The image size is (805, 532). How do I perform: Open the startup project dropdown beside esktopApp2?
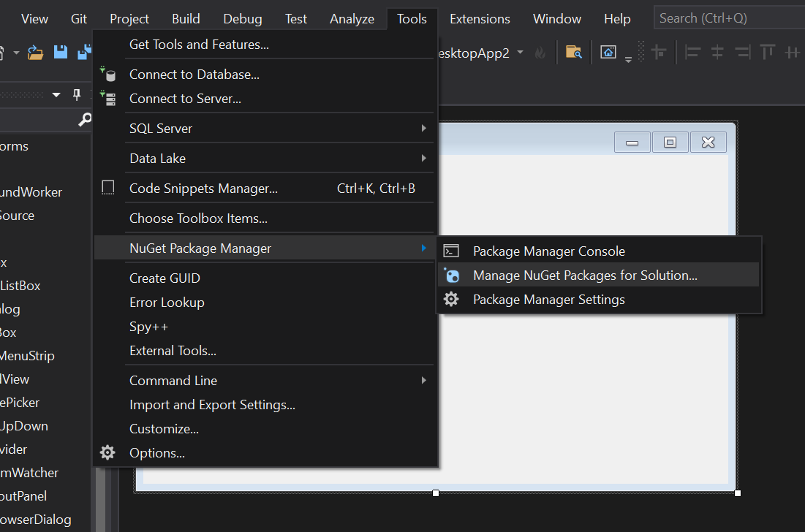coord(520,53)
